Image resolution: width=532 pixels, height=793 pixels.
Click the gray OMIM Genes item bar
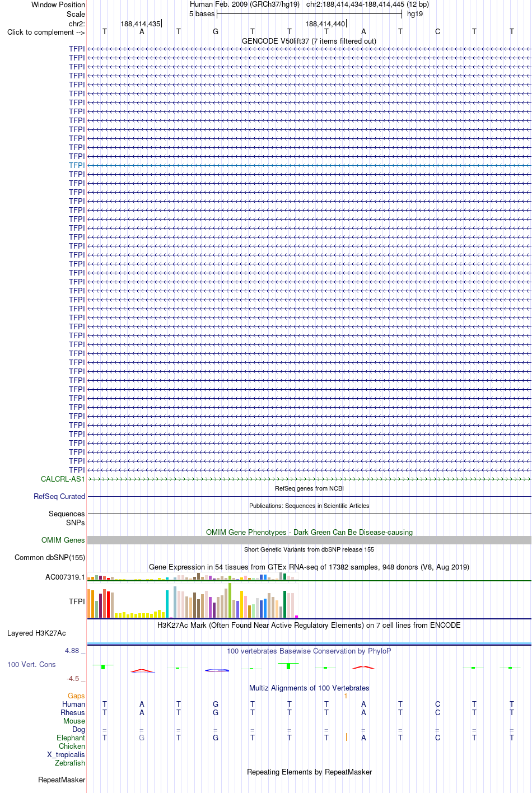point(309,540)
